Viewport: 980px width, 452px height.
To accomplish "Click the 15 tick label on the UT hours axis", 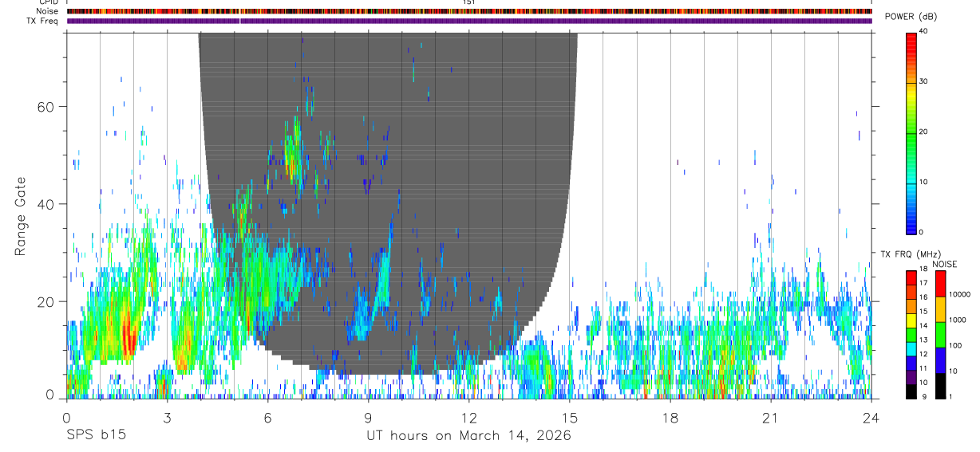I will point(570,419).
